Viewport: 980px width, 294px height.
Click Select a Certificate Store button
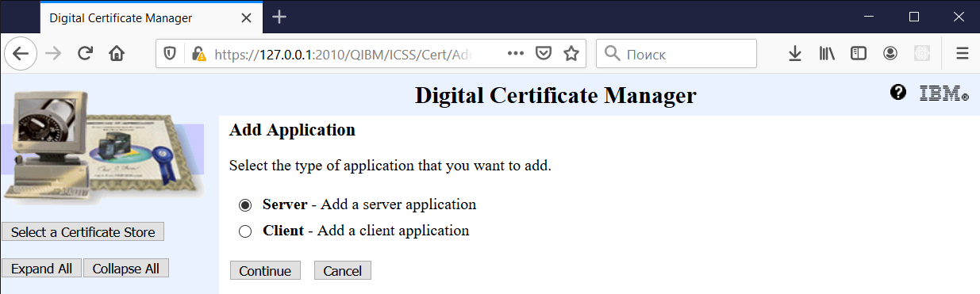click(83, 232)
